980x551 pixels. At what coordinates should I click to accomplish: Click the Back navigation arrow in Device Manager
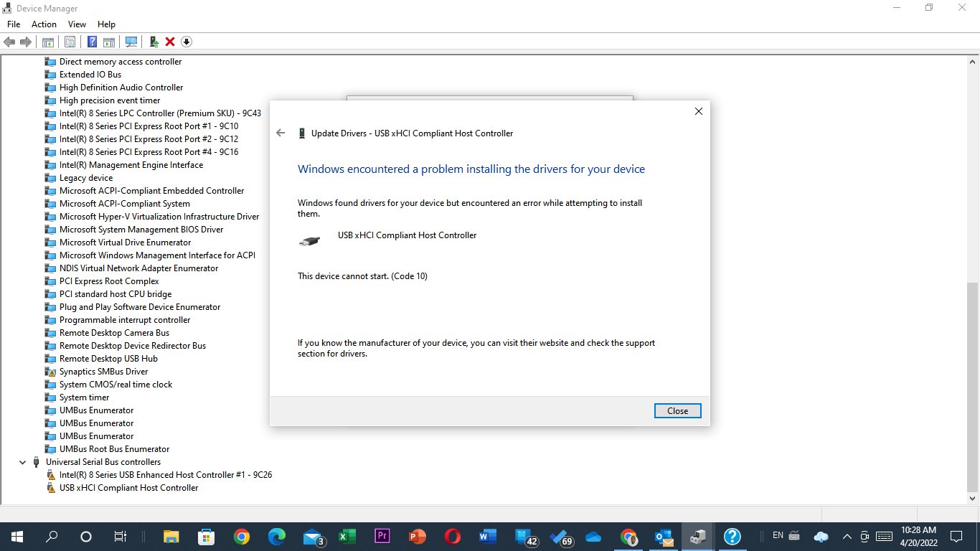click(9, 42)
